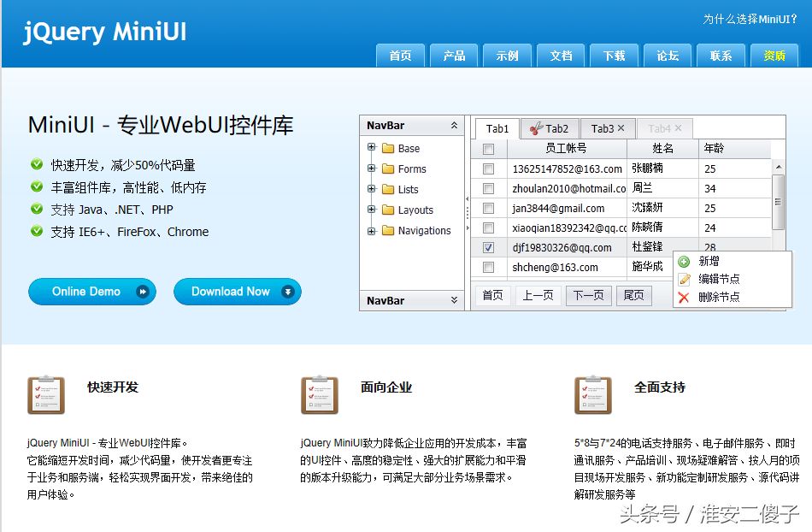Click the Lists folder icon
Viewport: 812px width, 532px height.
(388, 190)
